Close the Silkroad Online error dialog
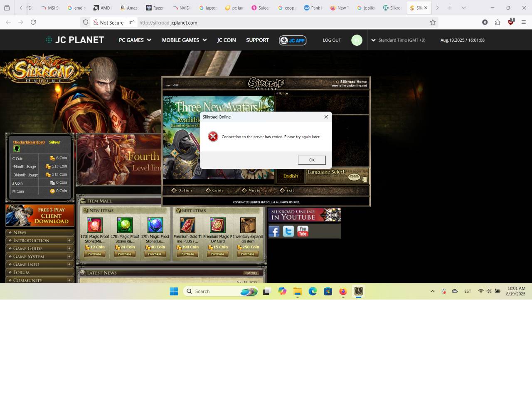The image size is (532, 409). tap(326, 117)
